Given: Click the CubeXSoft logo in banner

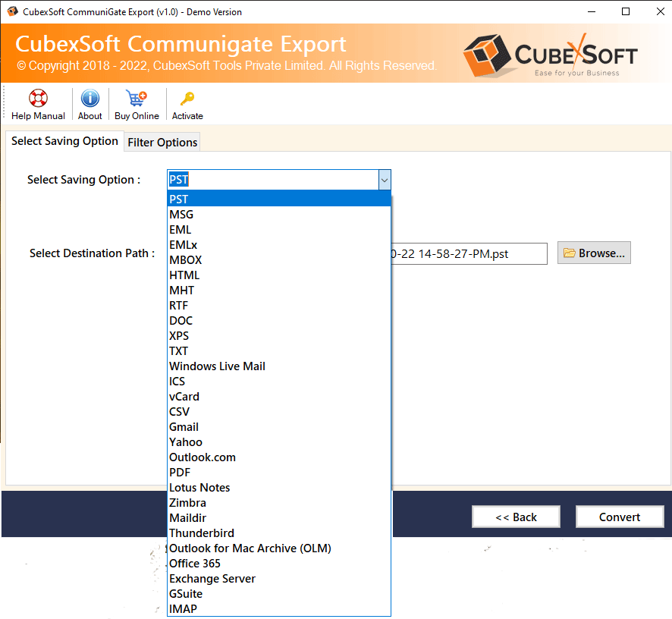Looking at the screenshot, I should [551, 55].
